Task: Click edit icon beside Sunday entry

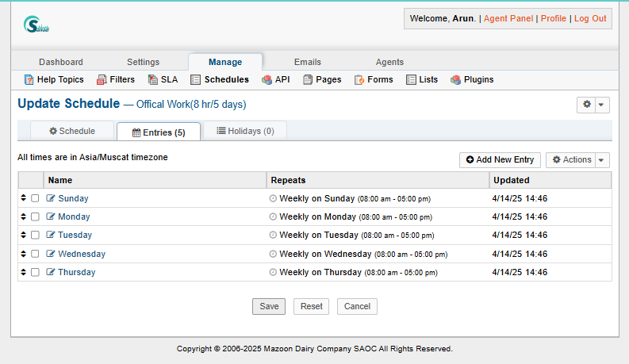Action: (51, 198)
